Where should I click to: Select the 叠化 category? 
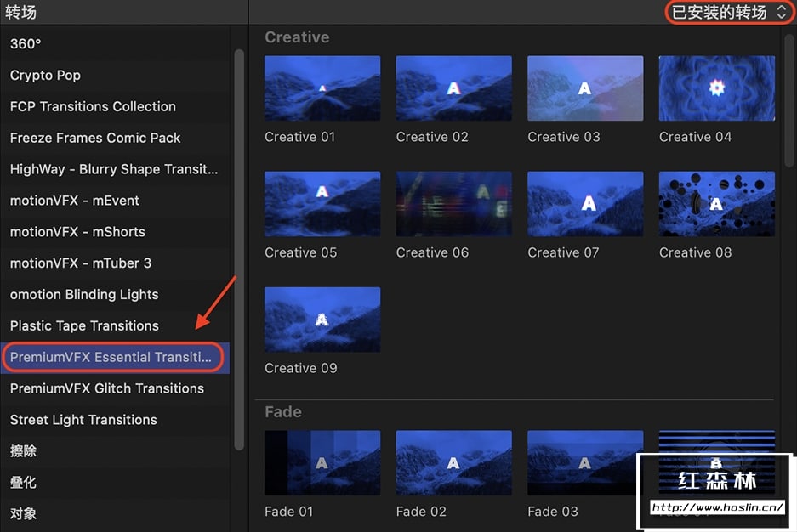115,482
